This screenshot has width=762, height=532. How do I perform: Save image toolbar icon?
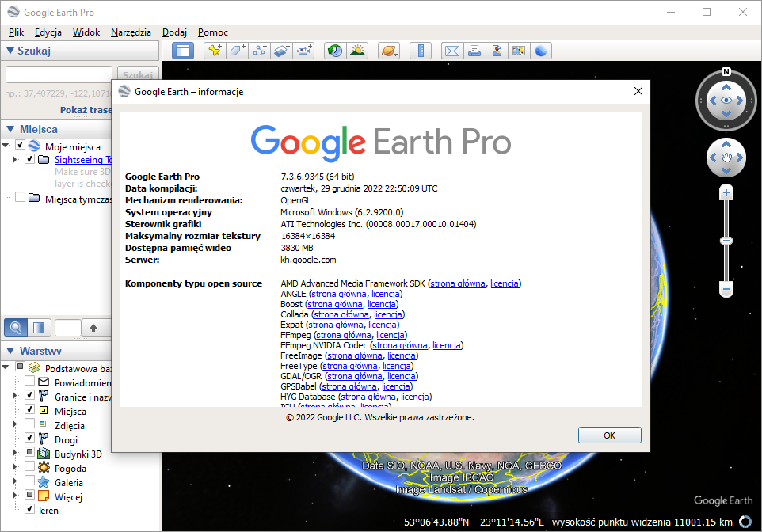click(x=497, y=51)
